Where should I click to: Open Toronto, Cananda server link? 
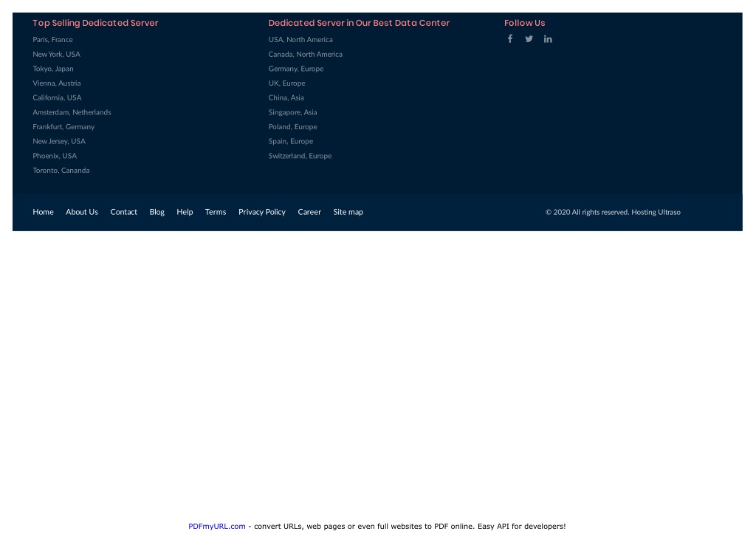click(61, 170)
